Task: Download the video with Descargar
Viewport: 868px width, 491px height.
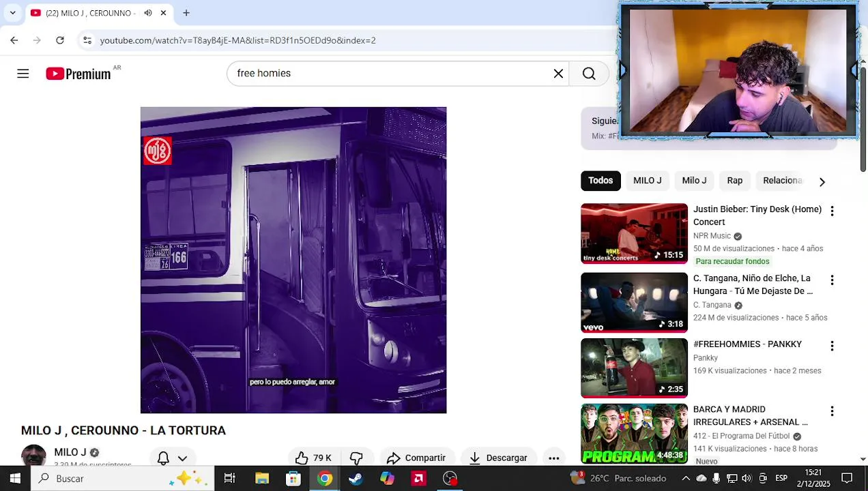Action: click(498, 458)
